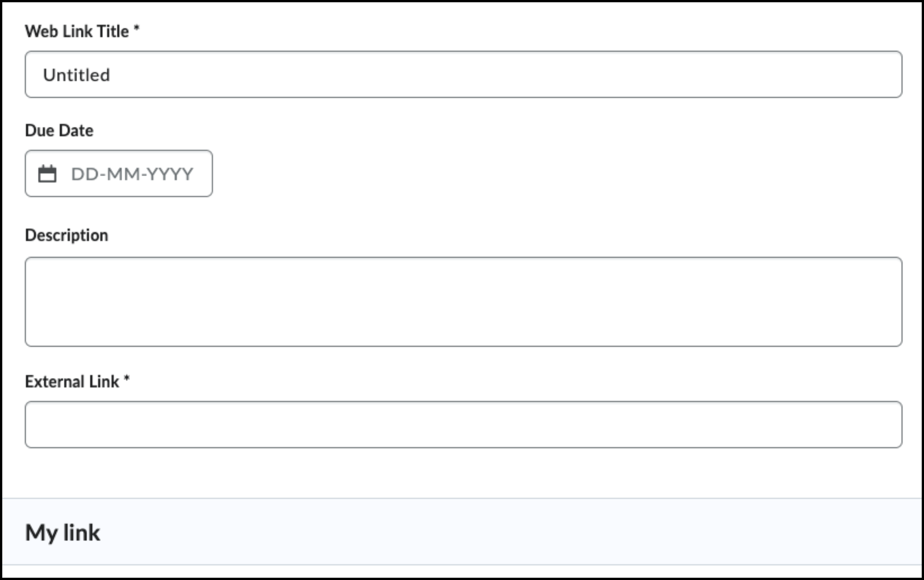Click the right end of External Link field
924x580 pixels.
[882, 425]
